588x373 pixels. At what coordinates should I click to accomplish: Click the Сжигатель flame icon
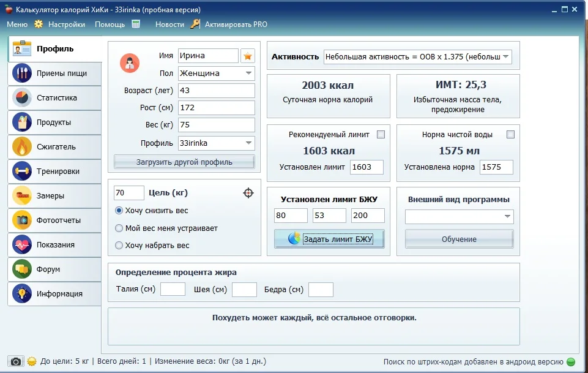[x=22, y=147]
